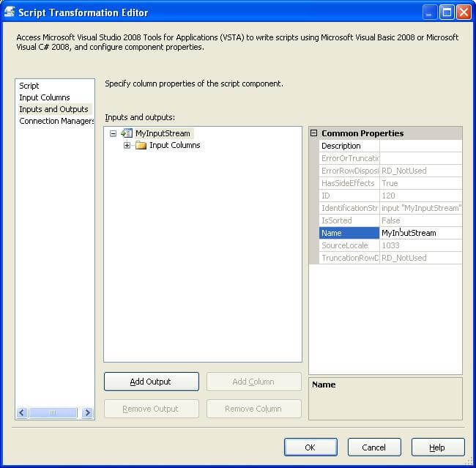
Task: Click the Input Columns folder icon
Action: tap(141, 146)
